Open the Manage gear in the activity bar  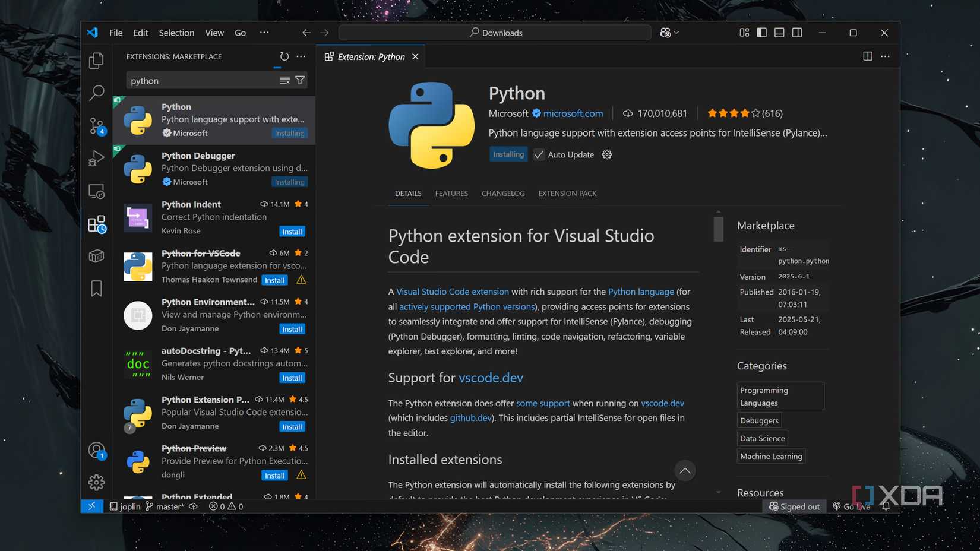point(96,482)
